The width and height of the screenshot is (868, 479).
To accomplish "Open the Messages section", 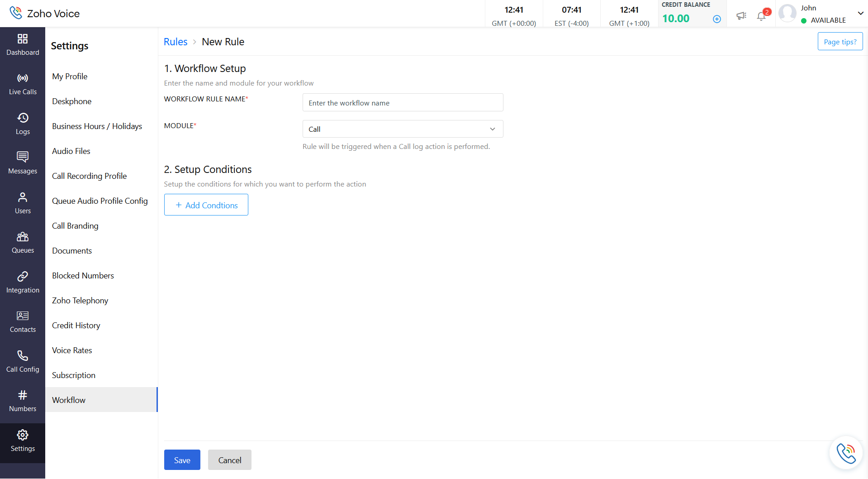I will (x=23, y=163).
